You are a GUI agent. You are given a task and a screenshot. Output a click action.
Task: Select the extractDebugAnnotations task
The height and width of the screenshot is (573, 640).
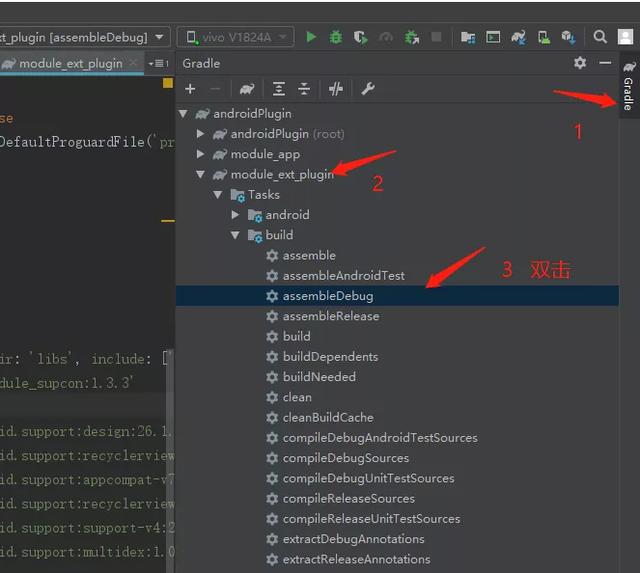tap(353, 539)
